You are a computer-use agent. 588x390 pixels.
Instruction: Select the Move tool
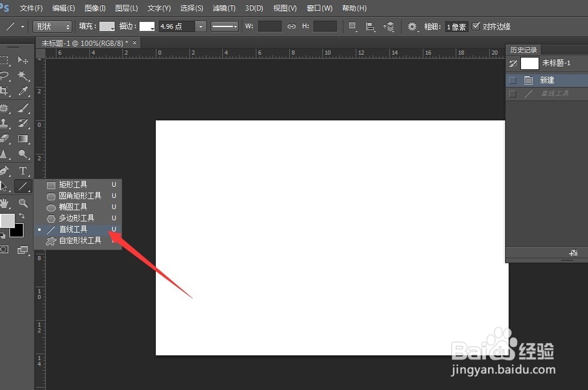pyautogui.click(x=22, y=60)
